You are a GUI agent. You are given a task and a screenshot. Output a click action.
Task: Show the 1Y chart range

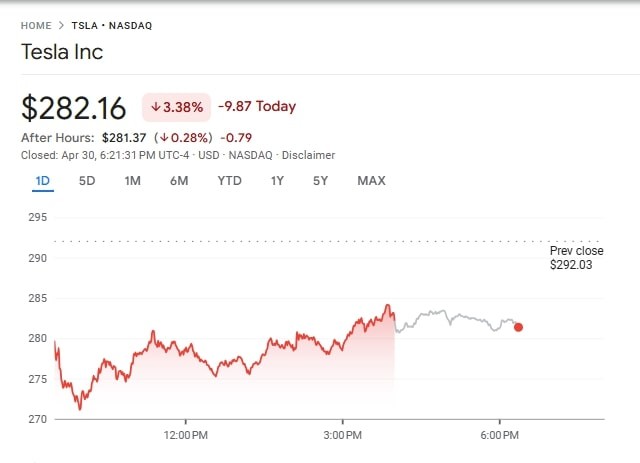[x=277, y=181]
